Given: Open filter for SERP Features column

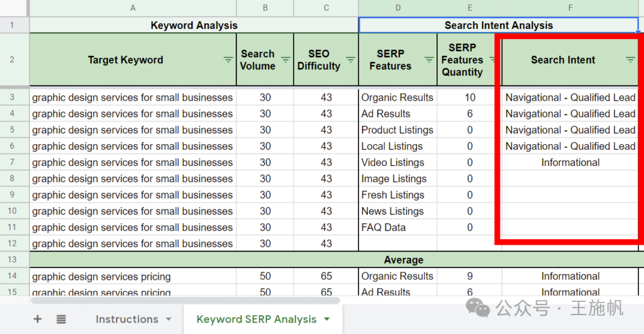Looking at the screenshot, I should tap(429, 60).
